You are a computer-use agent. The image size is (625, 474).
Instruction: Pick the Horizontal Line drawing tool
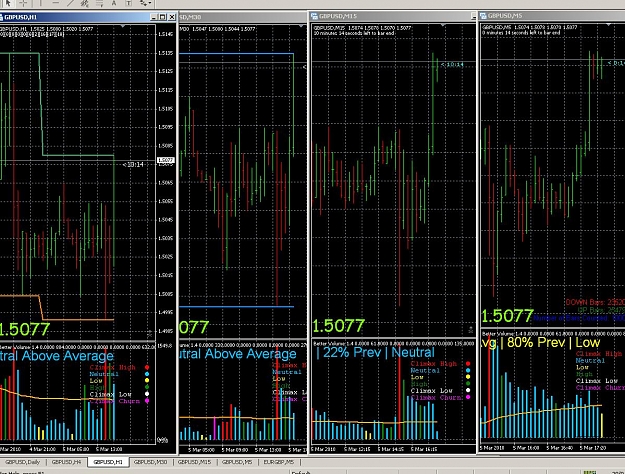click(55, 3)
